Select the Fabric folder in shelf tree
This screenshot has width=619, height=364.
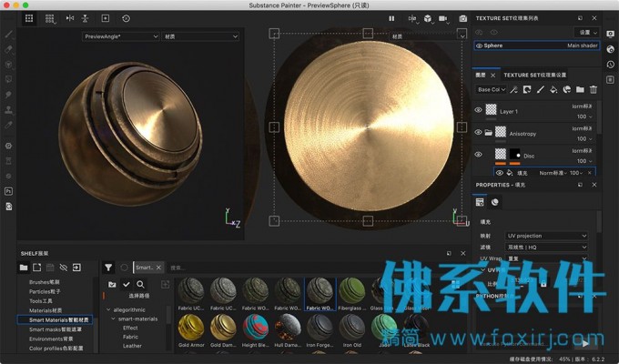130,337
